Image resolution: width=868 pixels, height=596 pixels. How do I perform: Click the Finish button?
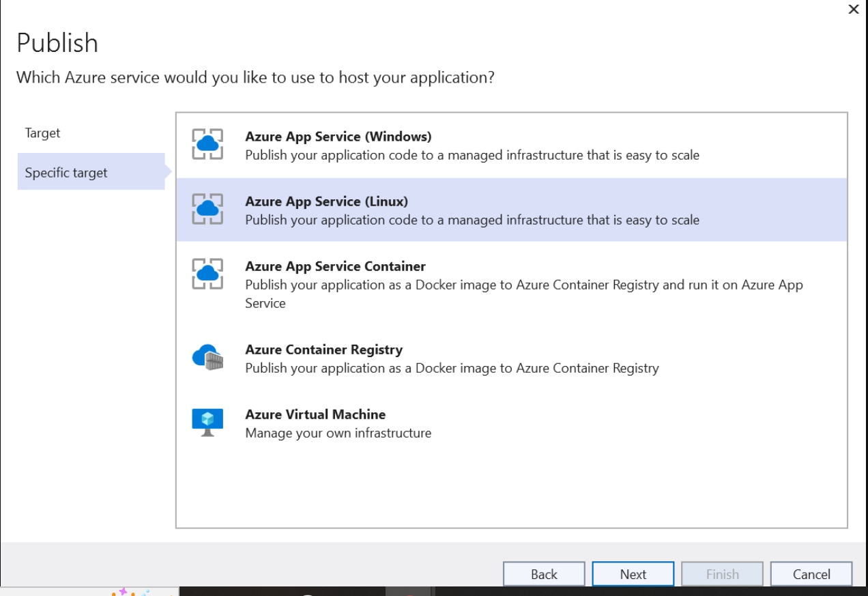tap(722, 574)
